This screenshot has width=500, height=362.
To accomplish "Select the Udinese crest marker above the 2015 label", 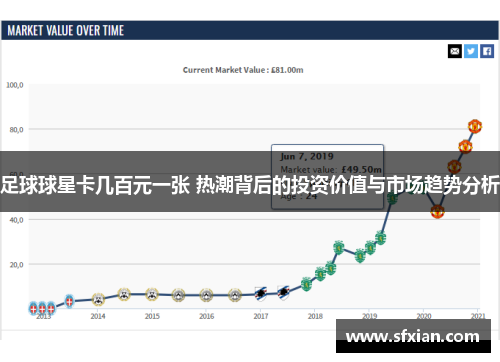I will pos(152,294).
